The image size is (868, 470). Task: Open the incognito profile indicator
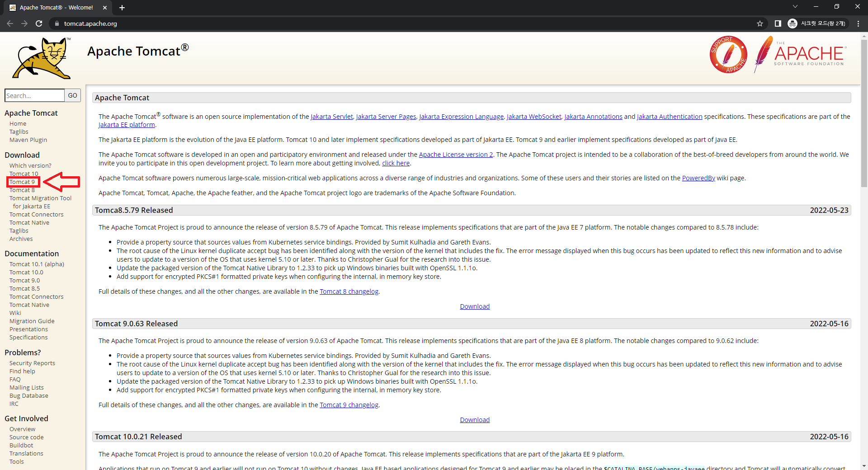[x=817, y=23]
